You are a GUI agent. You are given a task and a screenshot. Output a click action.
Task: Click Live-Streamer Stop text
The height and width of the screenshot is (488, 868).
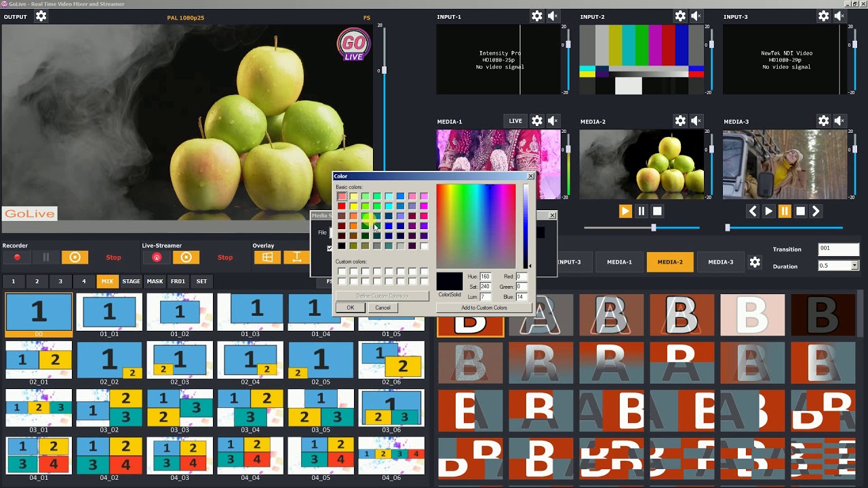coord(225,258)
